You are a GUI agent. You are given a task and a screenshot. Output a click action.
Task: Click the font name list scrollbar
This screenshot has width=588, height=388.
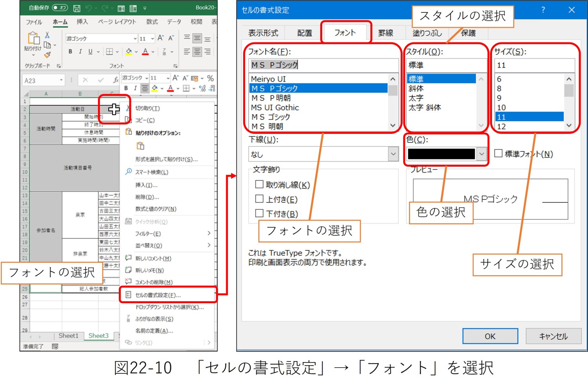coord(393,102)
